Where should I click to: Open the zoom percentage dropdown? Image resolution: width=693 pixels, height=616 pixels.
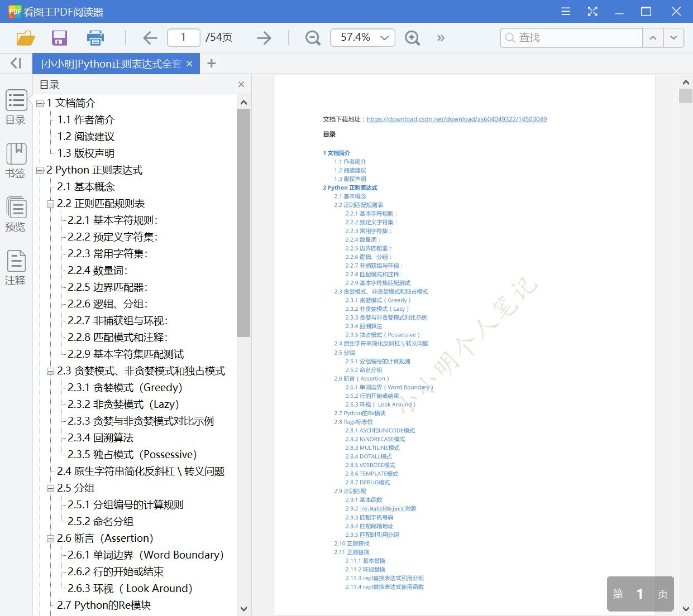click(x=384, y=37)
